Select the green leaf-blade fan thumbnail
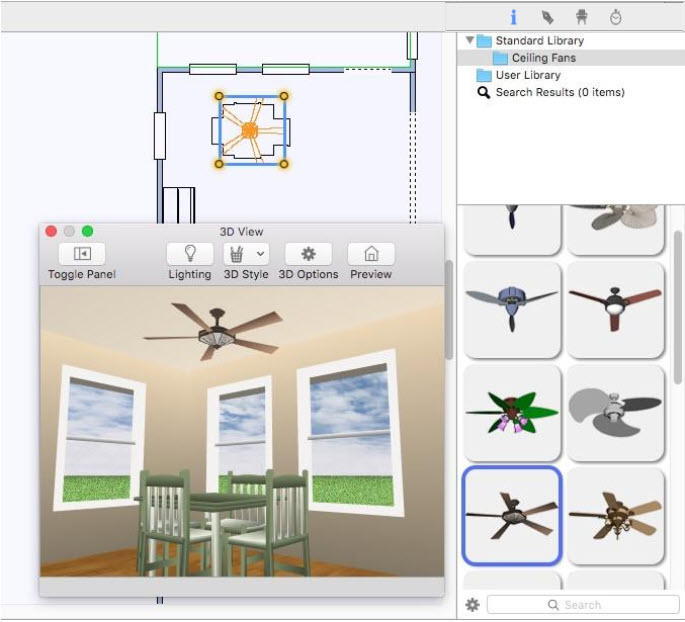The width and height of the screenshot is (685, 622). click(512, 413)
